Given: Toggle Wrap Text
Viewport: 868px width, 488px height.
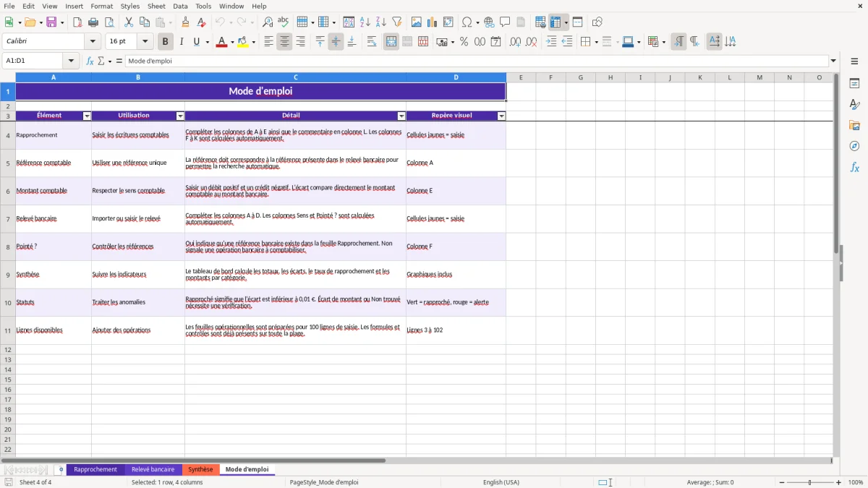Looking at the screenshot, I should (x=372, y=42).
